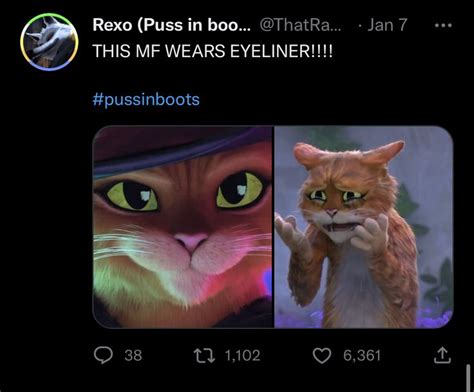Click the 6,361 likes count
Viewport: 474px width, 392px height.
click(362, 355)
